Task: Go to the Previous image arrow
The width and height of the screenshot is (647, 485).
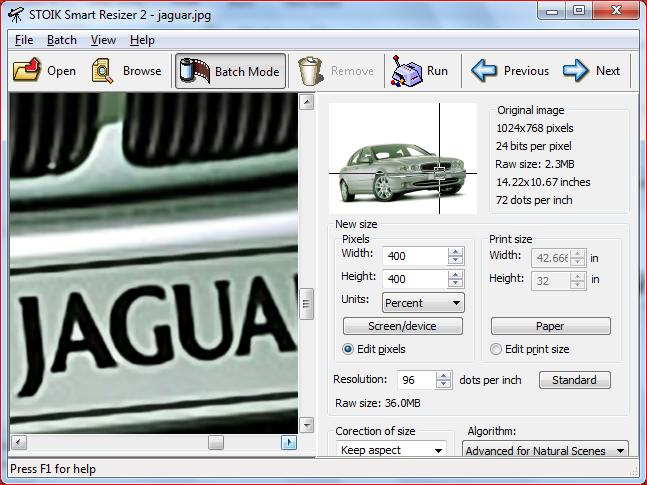Action: [484, 71]
